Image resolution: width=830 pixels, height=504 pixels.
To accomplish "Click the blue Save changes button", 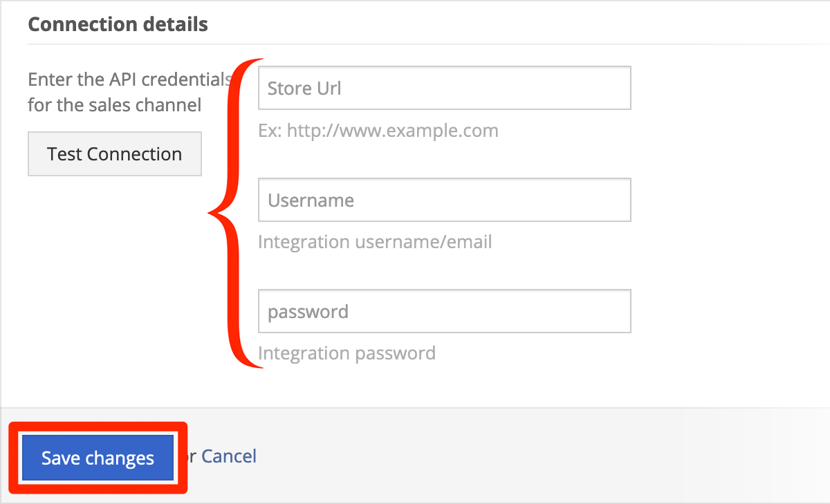I will coord(98,458).
